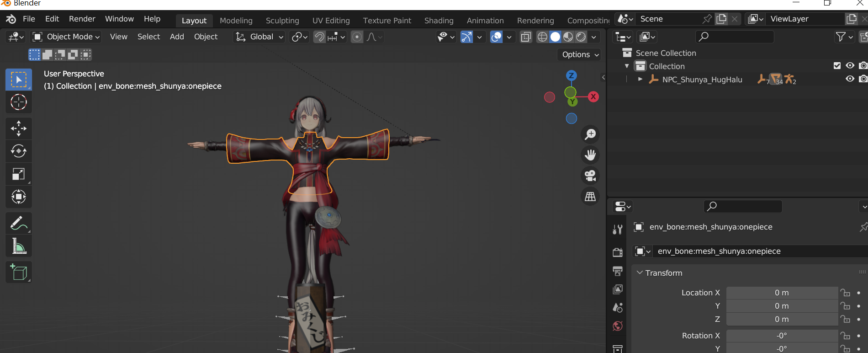This screenshot has height=353, width=868.
Task: Open the Edit menu
Action: click(52, 19)
